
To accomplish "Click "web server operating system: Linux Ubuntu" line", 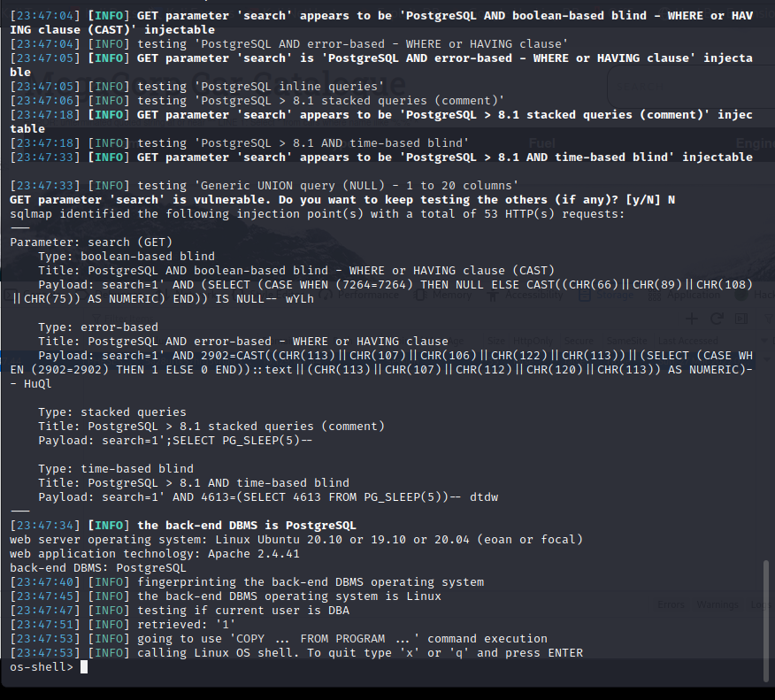I will (296, 540).
